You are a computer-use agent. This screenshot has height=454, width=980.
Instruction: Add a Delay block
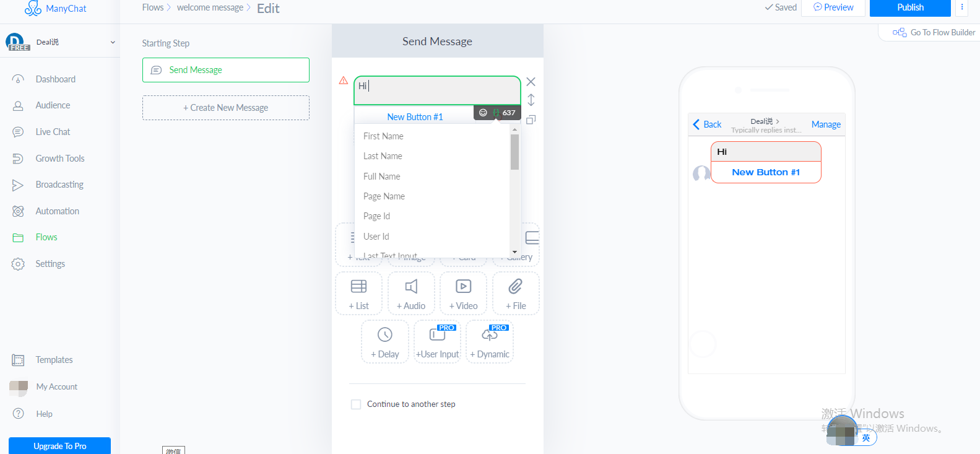click(x=384, y=341)
